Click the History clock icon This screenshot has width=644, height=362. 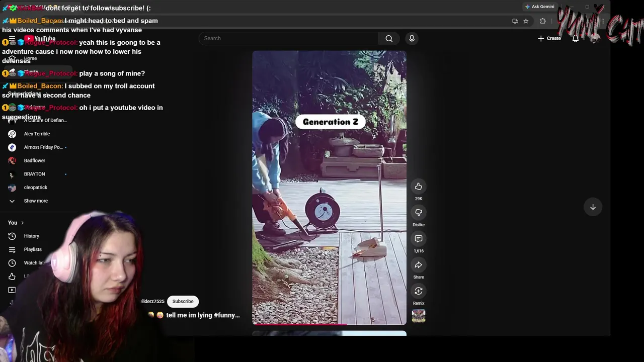coord(12,236)
